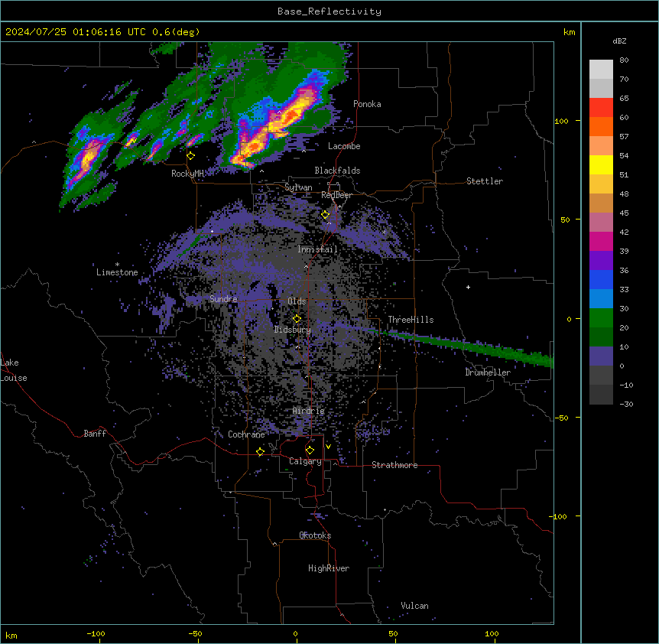
Task: Pick the green 20-30 dBZ legend color
Action: pos(601,318)
